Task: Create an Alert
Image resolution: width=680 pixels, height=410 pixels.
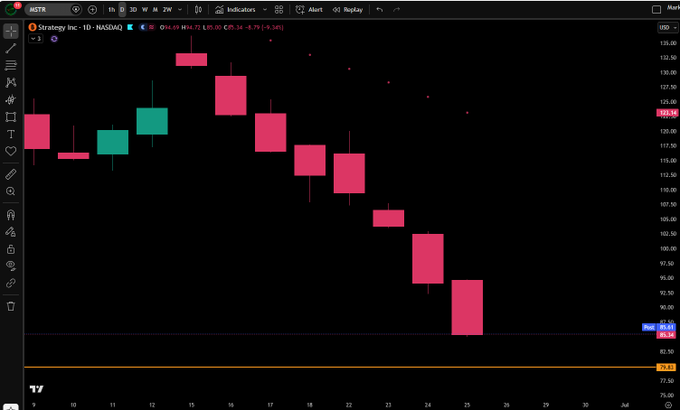Action: click(309, 10)
